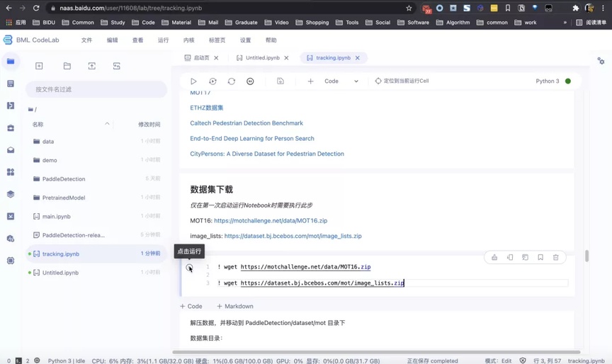
Task: Locate the currently running Cell
Action: coord(402,81)
